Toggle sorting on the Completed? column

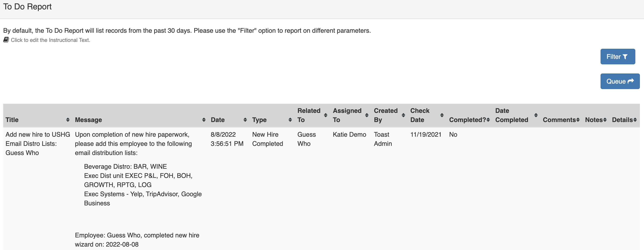tap(488, 120)
